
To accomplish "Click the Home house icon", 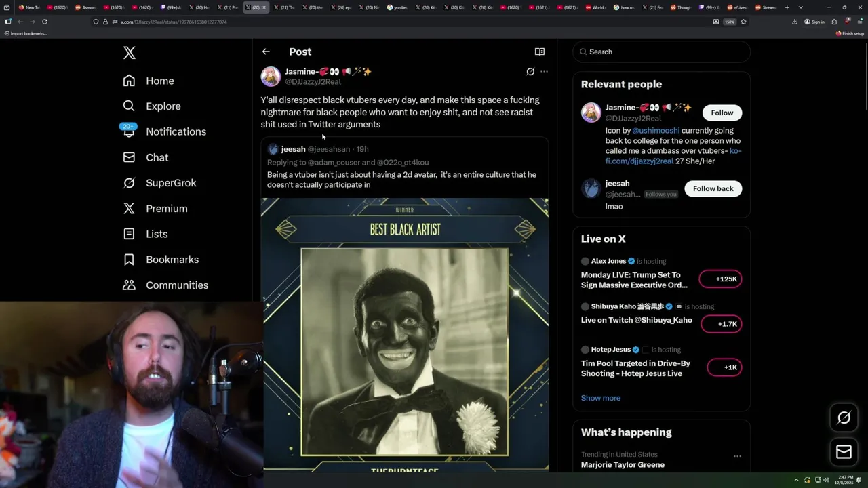I will [x=129, y=81].
